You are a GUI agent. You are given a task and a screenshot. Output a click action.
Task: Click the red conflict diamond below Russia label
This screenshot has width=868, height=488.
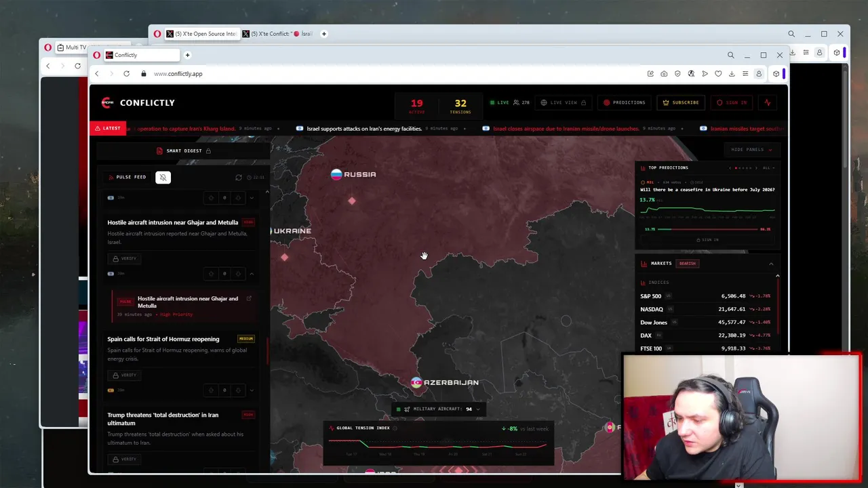click(x=351, y=201)
